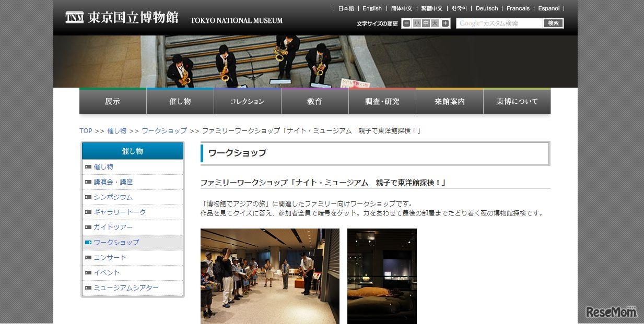
Task: Click the arrow icon beside ミュージアムシアター entry
Action: (88, 287)
